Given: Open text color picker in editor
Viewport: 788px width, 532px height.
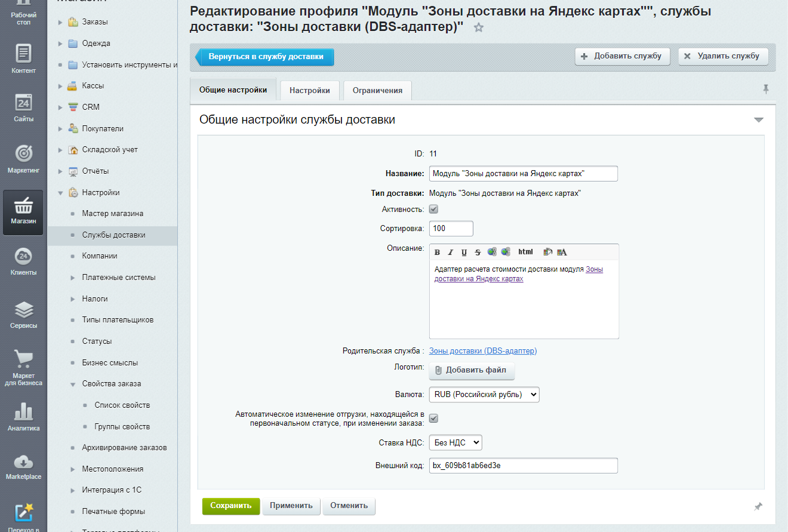Looking at the screenshot, I should click(562, 252).
